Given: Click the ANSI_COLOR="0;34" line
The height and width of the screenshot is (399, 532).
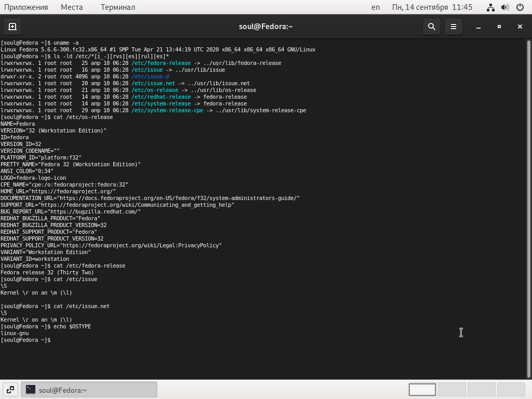Looking at the screenshot, I should tap(27, 171).
